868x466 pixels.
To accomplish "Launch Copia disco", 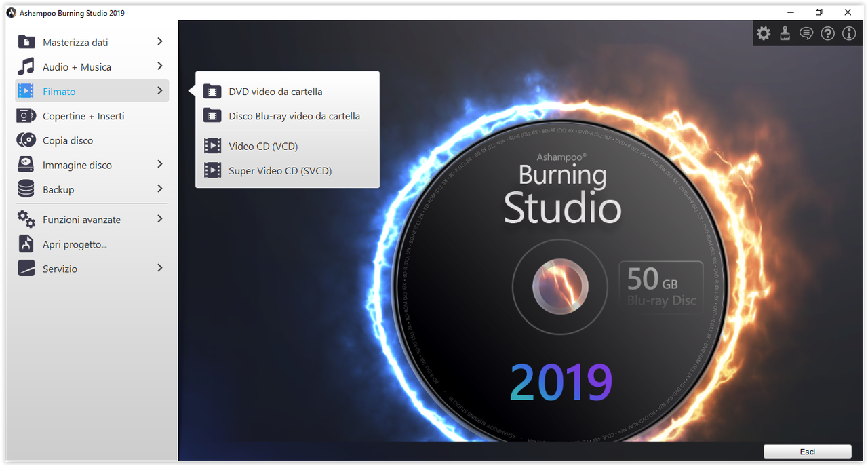I will (92, 140).
